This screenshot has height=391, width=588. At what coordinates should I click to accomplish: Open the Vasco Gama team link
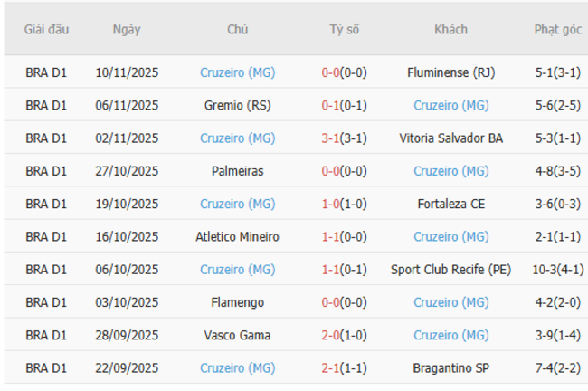click(237, 335)
